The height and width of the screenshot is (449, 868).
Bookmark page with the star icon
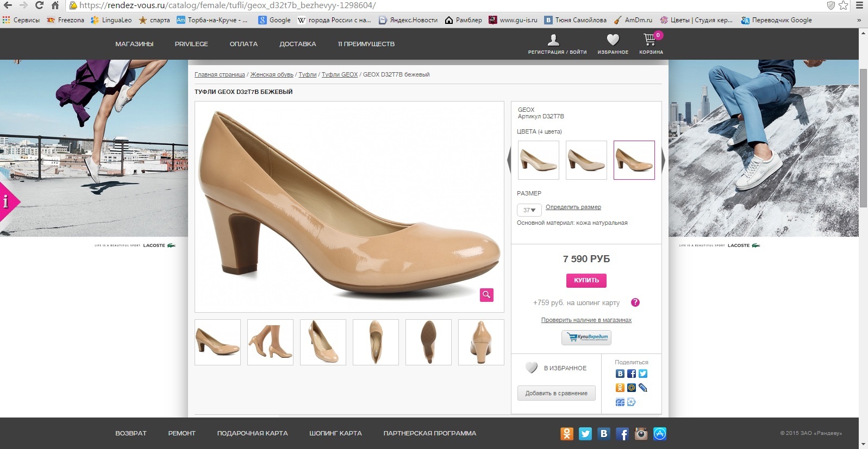843,5
